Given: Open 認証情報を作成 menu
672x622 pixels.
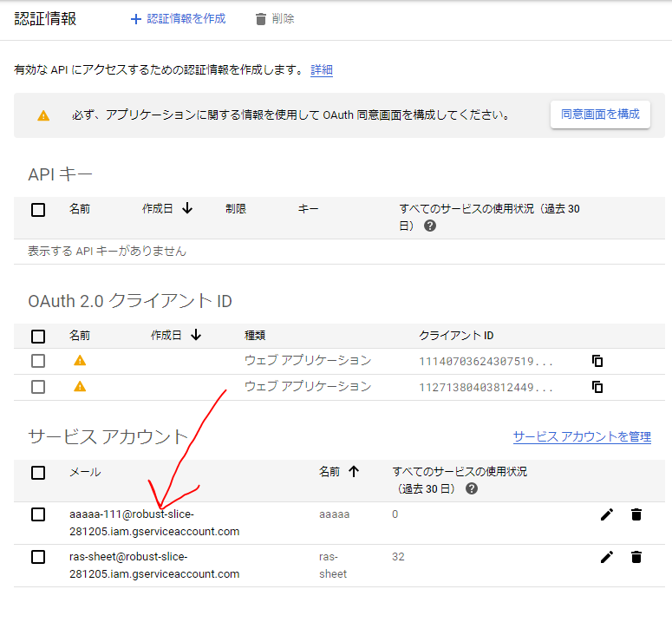Looking at the screenshot, I should [x=178, y=18].
